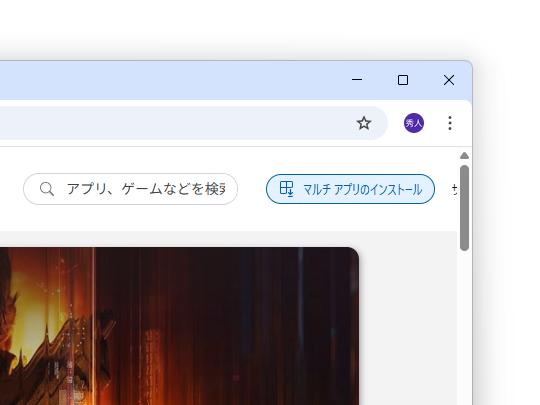Image resolution: width=540 pixels, height=405 pixels.
Task: Minimize the Chrome window
Action: point(357,80)
